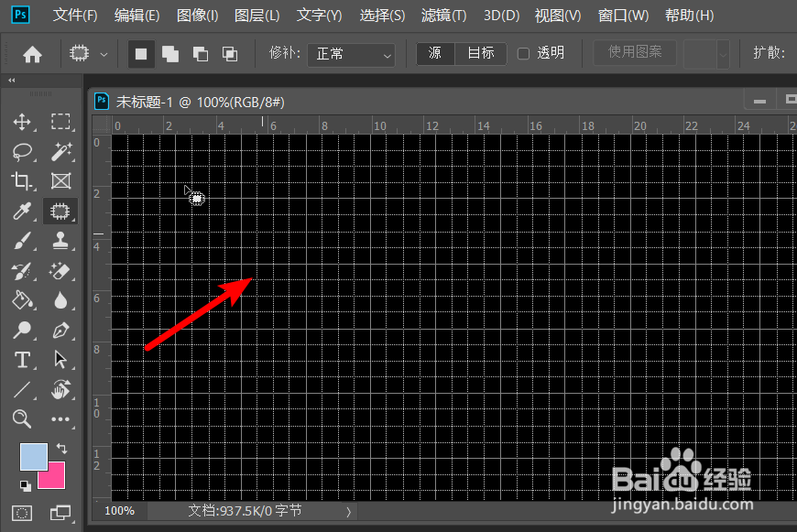This screenshot has height=532, width=797.
Task: Open the Edit Toolbar three-dots menu
Action: click(60, 419)
